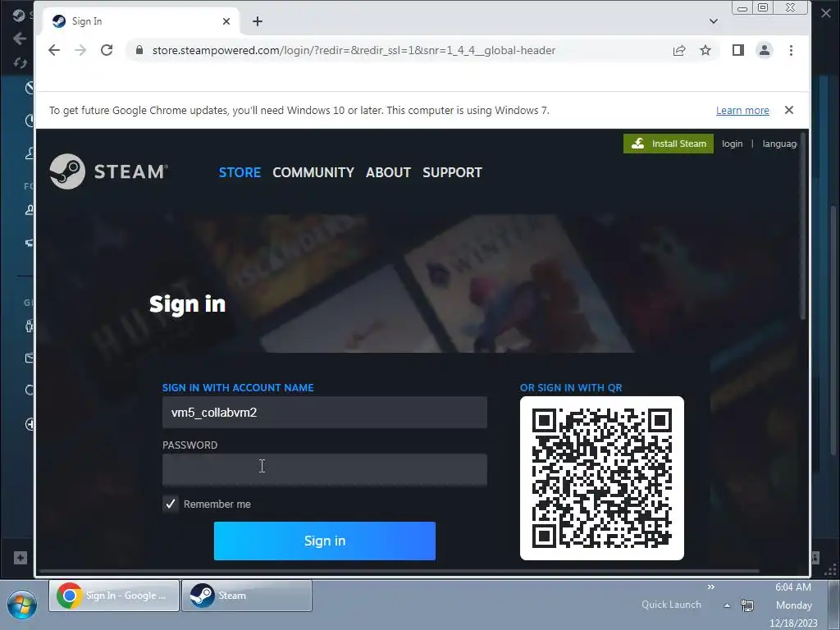
Task: Close the Sign In tab
Action: coord(226,21)
